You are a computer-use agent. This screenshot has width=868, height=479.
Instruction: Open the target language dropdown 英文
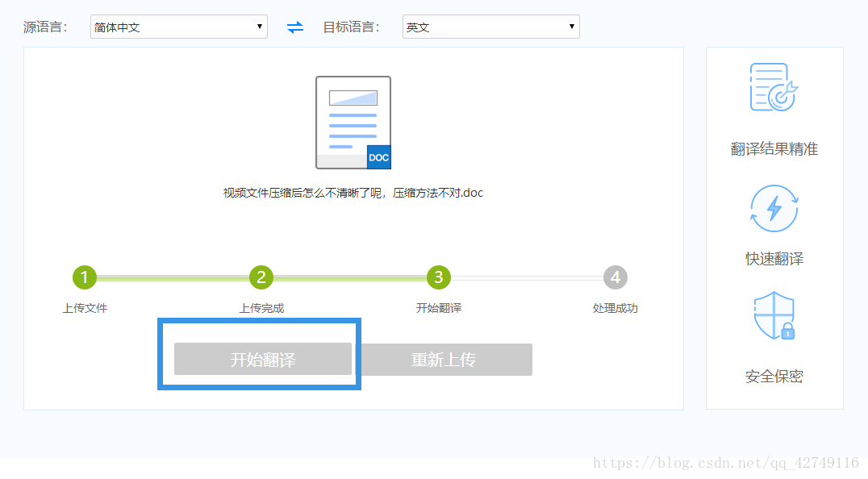point(491,27)
